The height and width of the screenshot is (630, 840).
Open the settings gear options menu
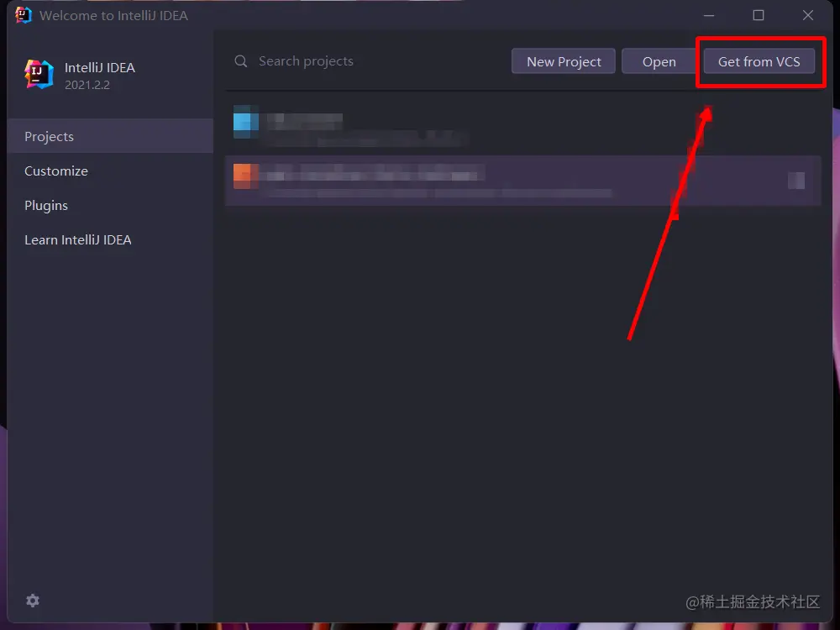click(x=33, y=601)
